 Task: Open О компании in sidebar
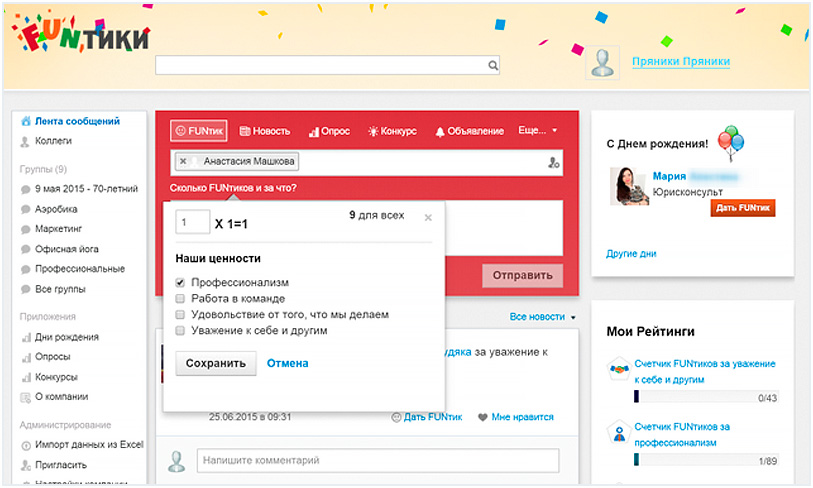pyautogui.click(x=61, y=397)
